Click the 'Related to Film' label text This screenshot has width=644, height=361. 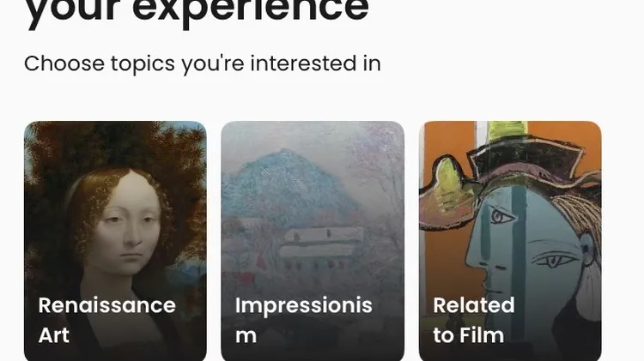click(x=473, y=320)
